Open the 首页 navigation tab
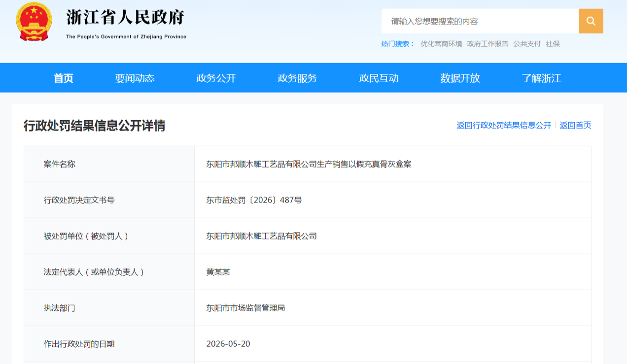 [x=64, y=78]
